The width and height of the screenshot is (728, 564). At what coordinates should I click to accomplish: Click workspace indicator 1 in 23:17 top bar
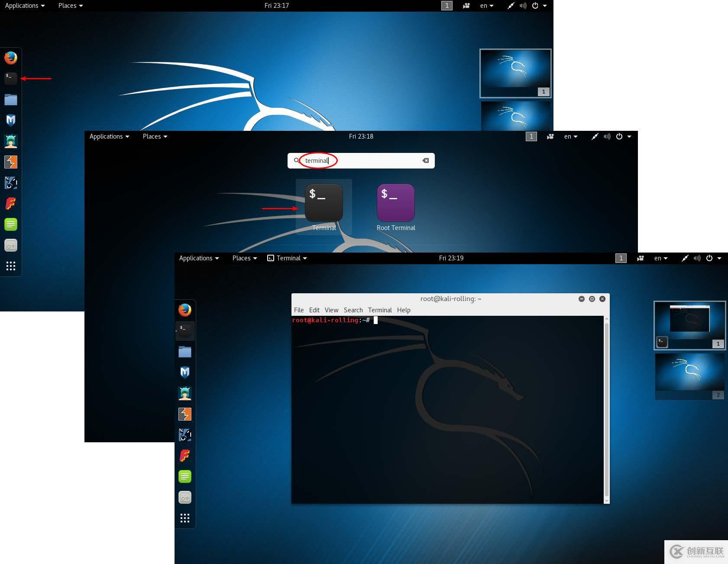(447, 6)
